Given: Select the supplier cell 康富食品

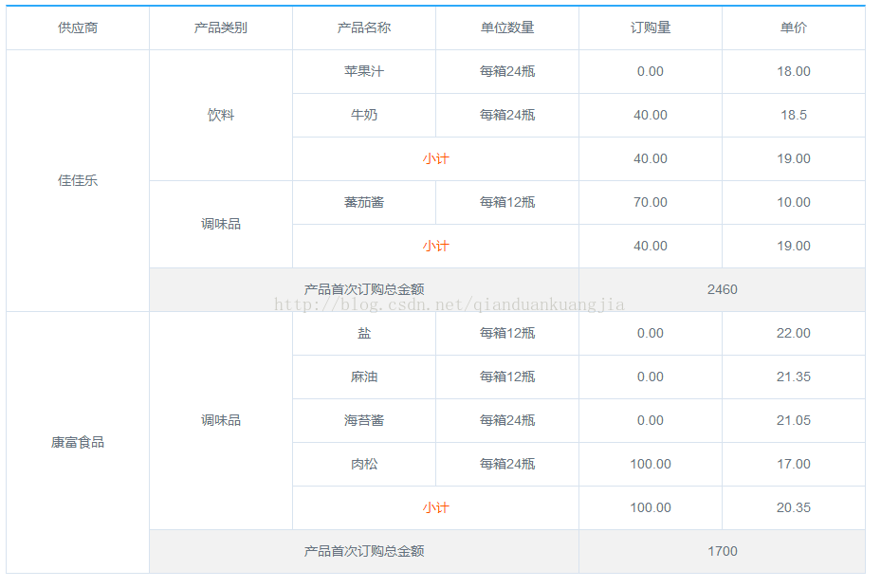Looking at the screenshot, I should [x=76, y=442].
